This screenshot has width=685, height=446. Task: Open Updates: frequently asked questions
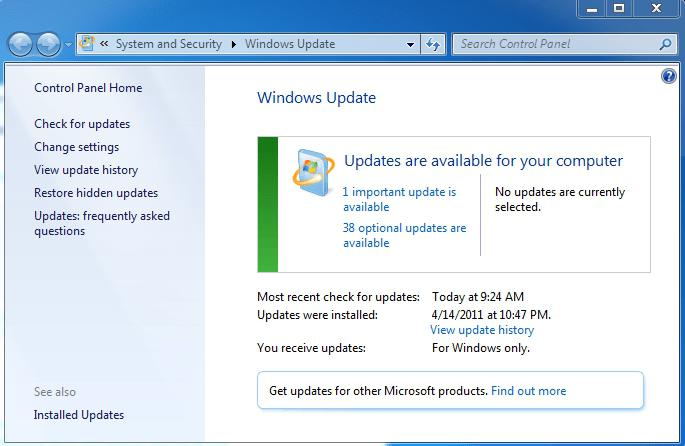[102, 223]
